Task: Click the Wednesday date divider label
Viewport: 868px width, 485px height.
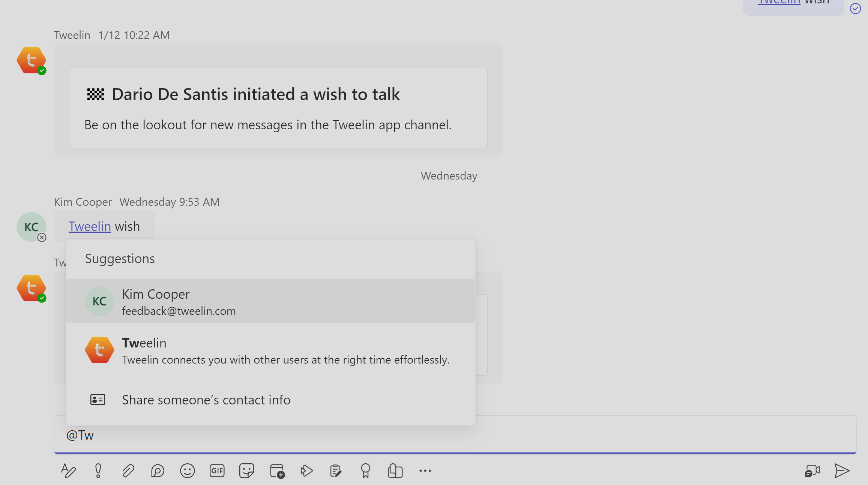Action: point(449,176)
